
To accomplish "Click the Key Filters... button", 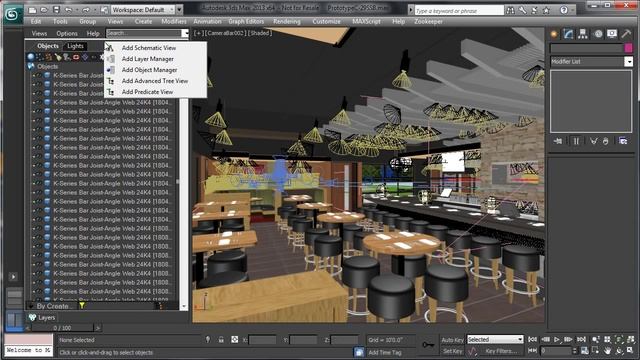I will coord(501,351).
